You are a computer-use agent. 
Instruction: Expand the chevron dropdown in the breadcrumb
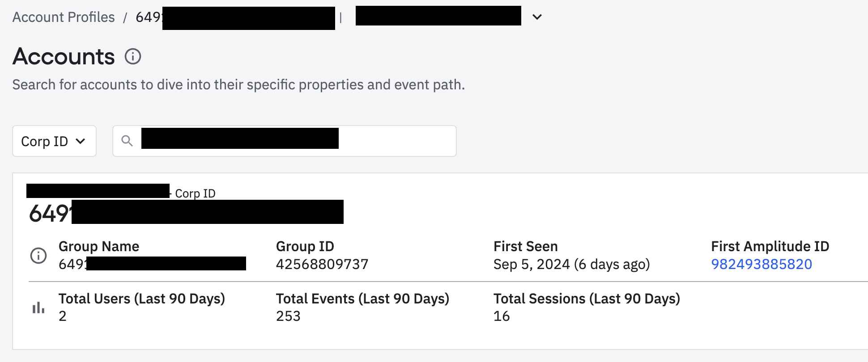coord(537,17)
